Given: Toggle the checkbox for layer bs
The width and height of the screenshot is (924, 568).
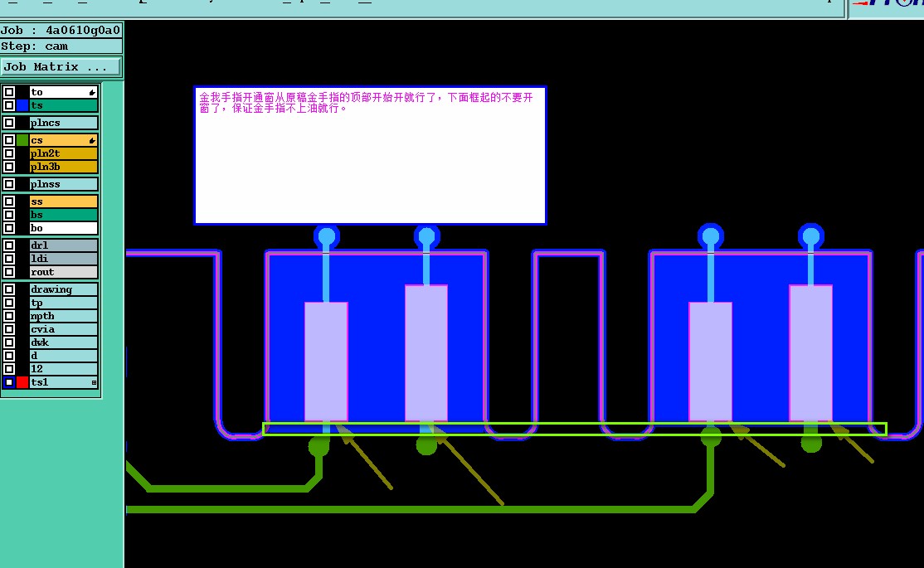Looking at the screenshot, I should (x=9, y=215).
